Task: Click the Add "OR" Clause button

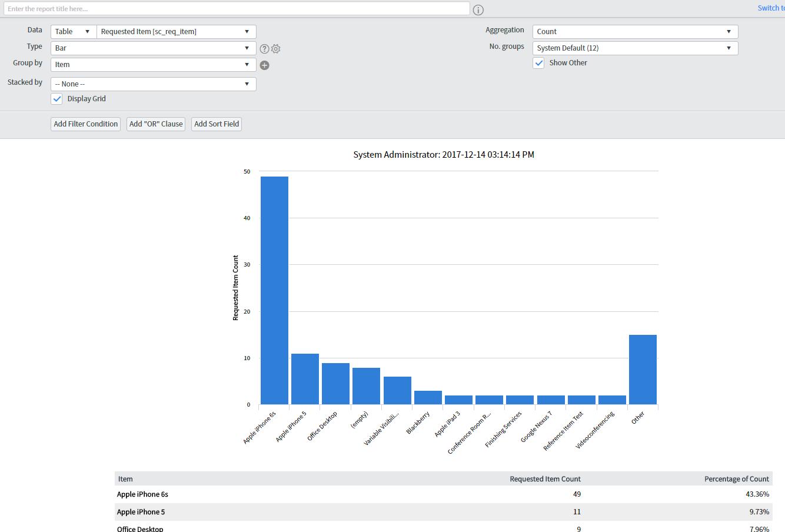Action: [x=156, y=124]
